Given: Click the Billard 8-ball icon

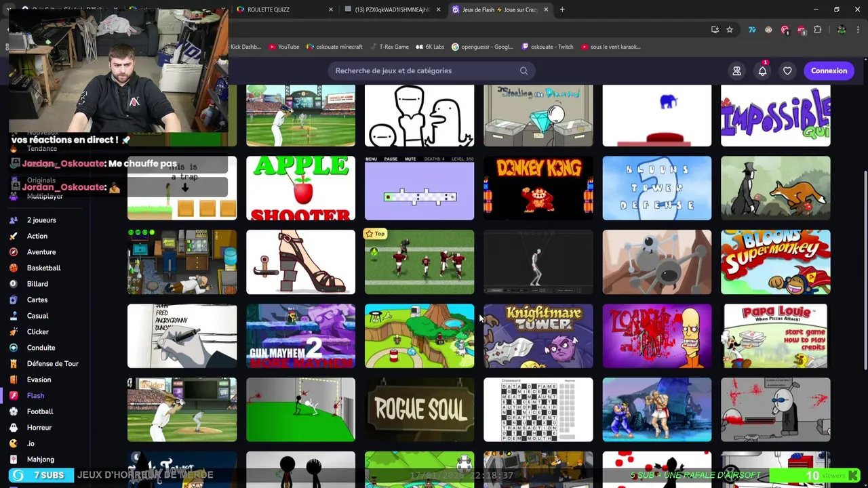Looking at the screenshot, I should 13,284.
